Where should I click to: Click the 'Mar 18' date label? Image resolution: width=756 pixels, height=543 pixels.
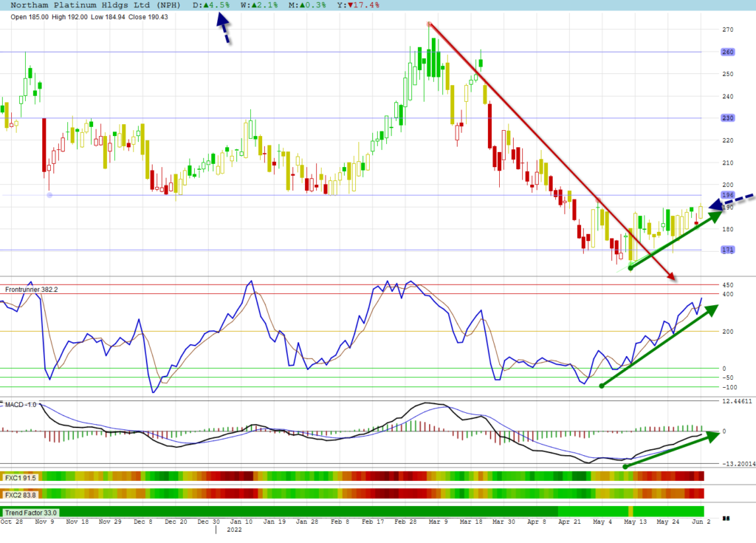coord(470,522)
